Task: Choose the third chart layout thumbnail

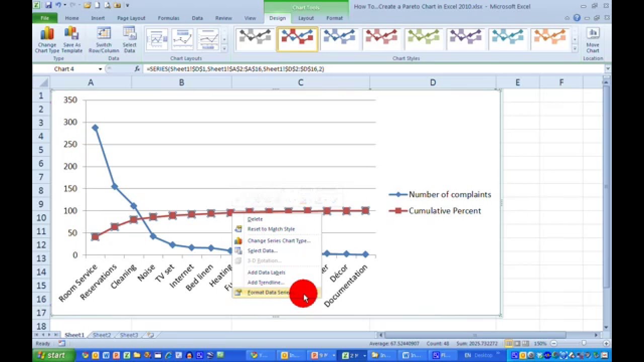Action: [207, 39]
